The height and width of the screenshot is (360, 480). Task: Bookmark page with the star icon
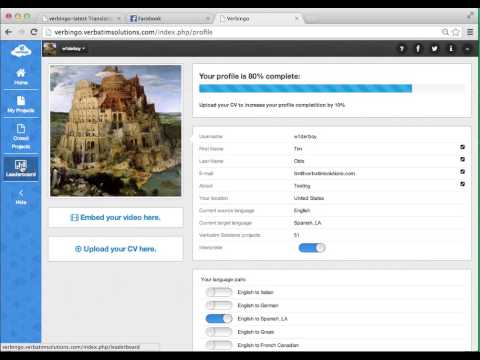point(456,32)
